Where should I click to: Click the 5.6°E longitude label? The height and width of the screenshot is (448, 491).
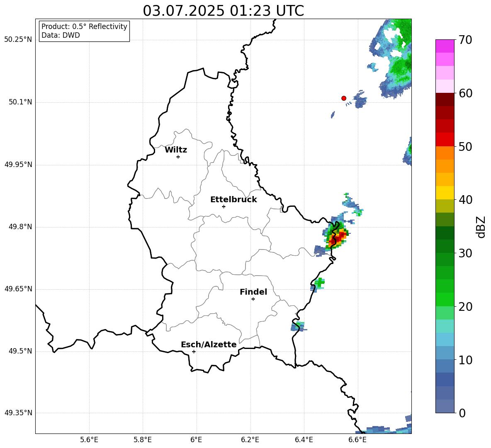(x=89, y=440)
